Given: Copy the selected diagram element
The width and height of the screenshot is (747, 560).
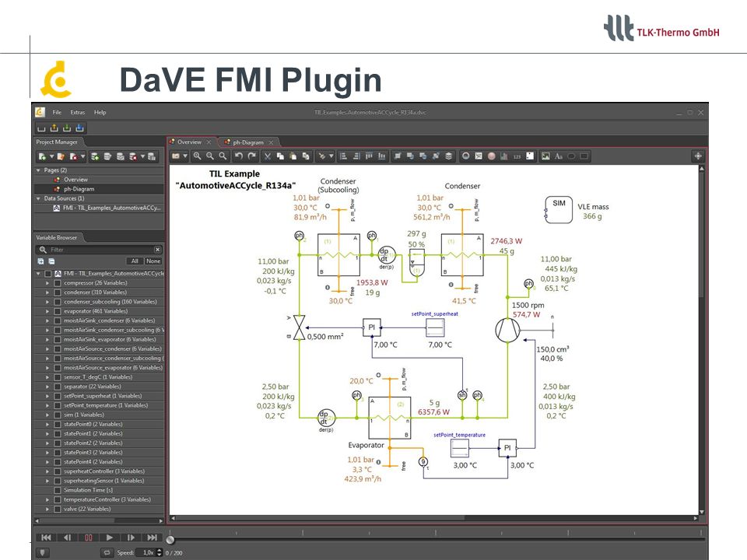Looking at the screenshot, I should [281, 156].
